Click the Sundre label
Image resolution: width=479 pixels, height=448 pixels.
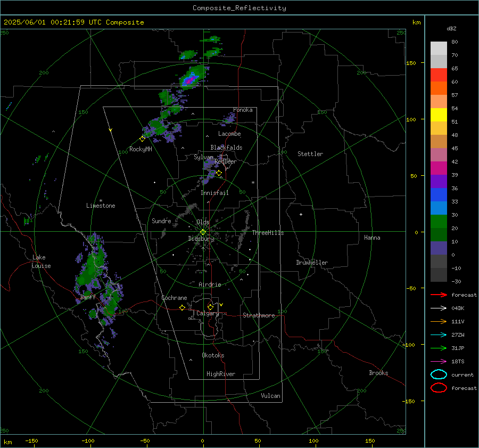tap(161, 221)
